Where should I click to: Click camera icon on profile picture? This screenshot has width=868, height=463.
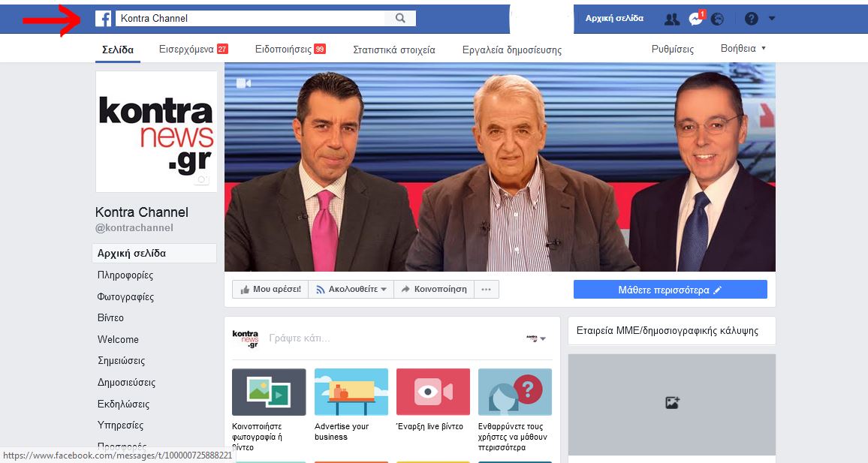pyautogui.click(x=202, y=180)
